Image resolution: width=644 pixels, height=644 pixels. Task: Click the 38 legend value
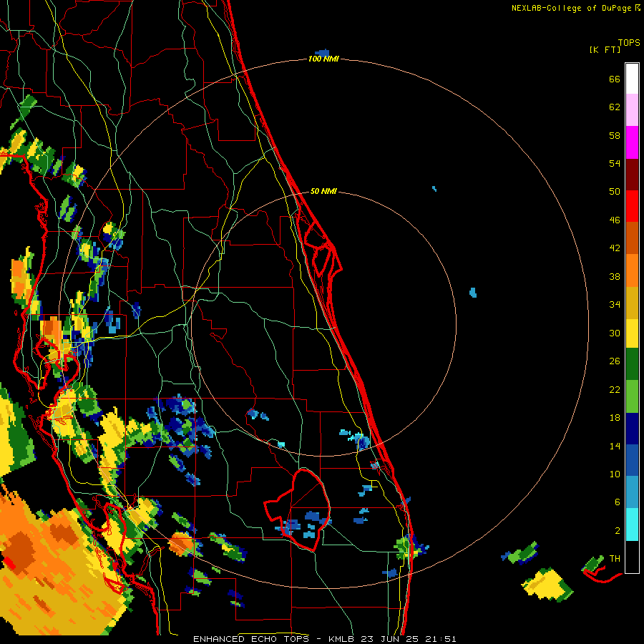(615, 277)
